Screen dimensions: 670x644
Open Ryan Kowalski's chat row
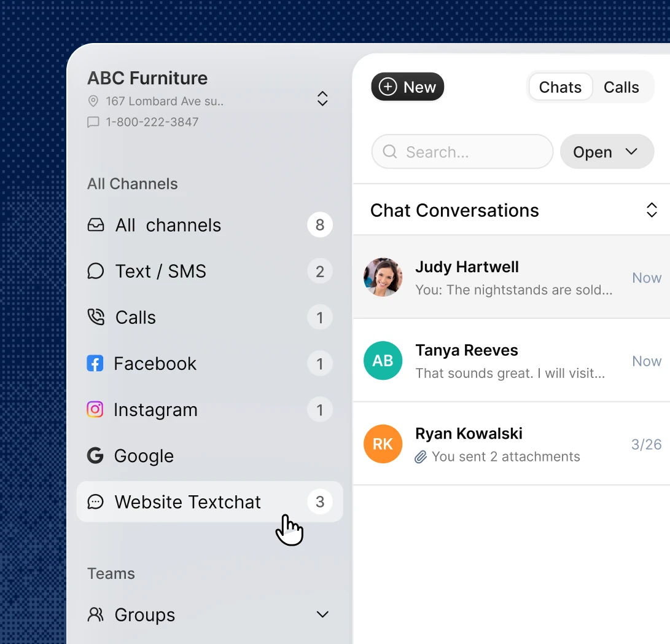(512, 444)
